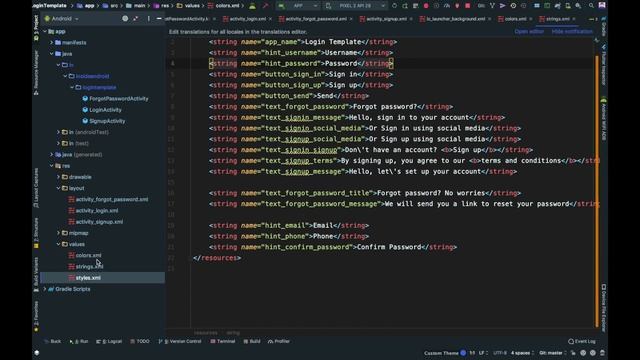Close the strings.xml editor tab
Screen dimensions: 640x360
[x=574, y=19]
